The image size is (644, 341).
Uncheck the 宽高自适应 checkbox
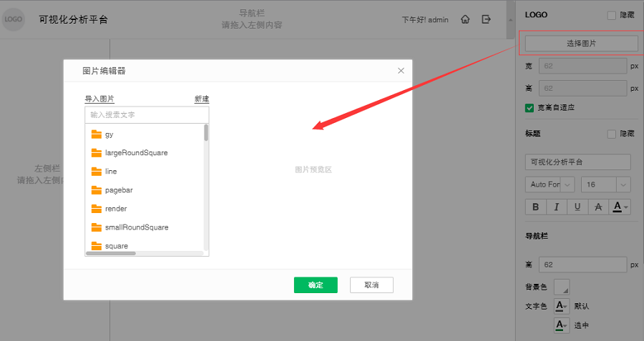point(530,108)
